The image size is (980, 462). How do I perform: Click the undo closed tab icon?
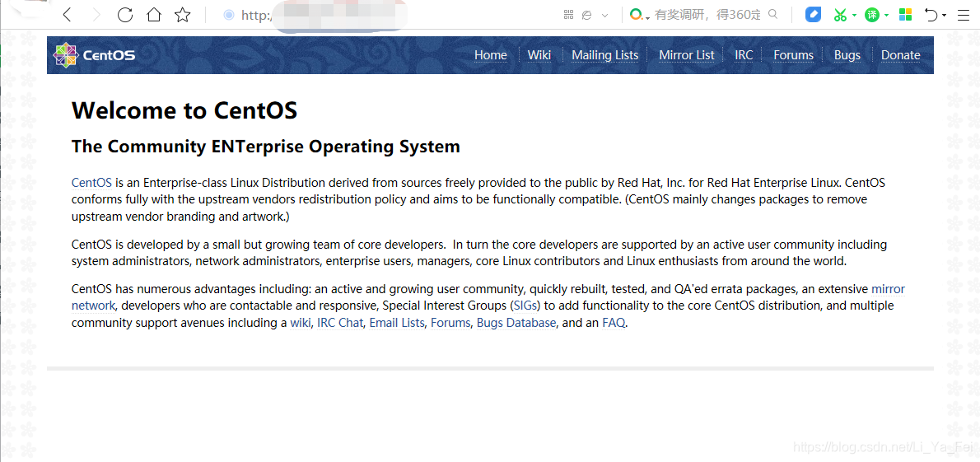click(x=931, y=15)
